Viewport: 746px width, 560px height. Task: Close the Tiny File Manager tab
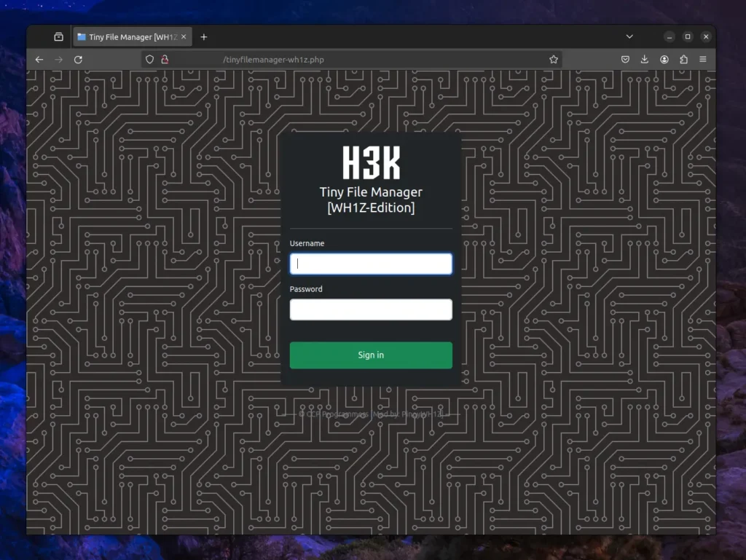[184, 37]
